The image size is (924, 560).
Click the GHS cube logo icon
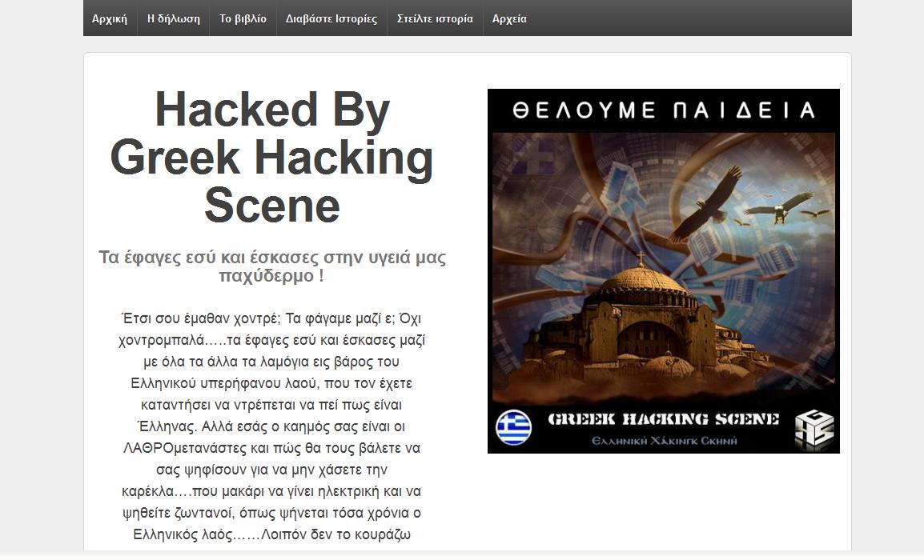point(814,430)
